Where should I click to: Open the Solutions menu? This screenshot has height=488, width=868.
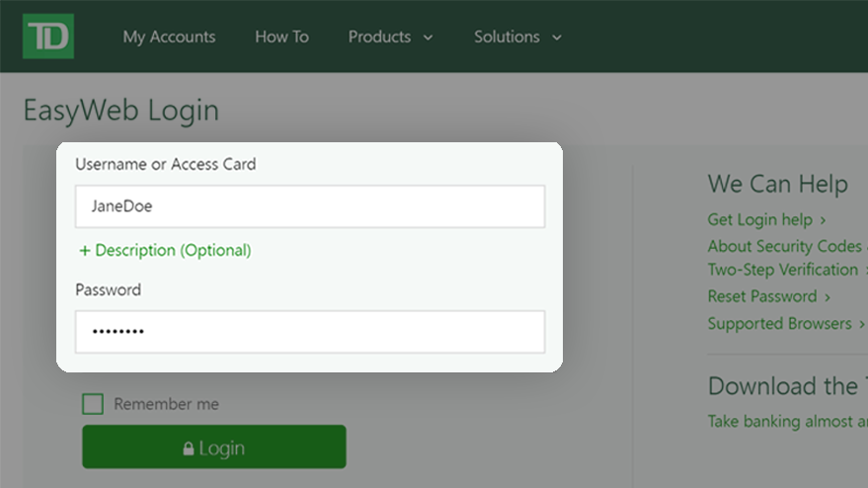(x=507, y=37)
